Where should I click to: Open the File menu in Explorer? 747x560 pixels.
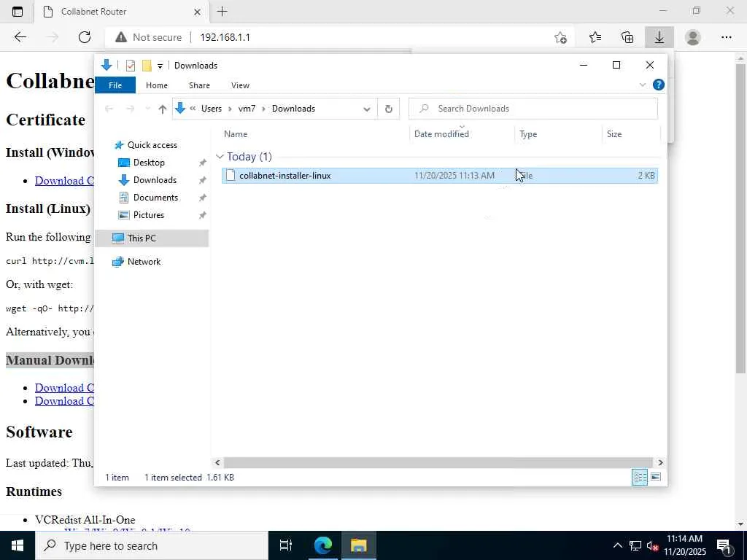coord(115,85)
